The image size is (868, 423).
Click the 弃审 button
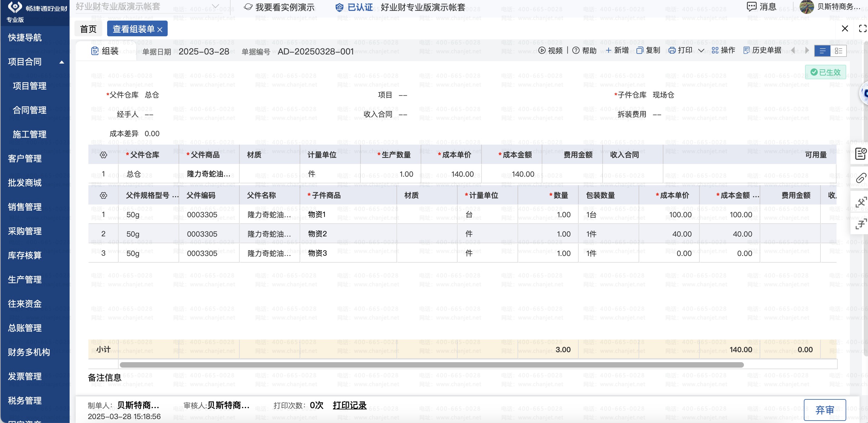[824, 410]
